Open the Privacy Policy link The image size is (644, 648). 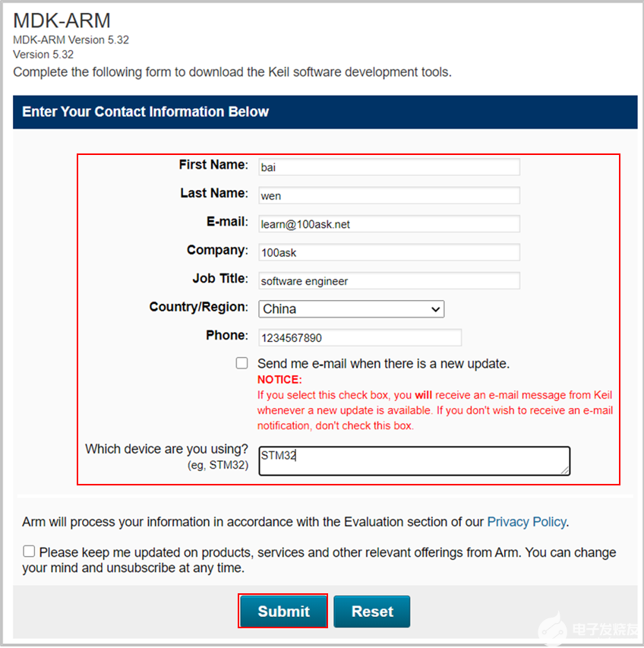pyautogui.click(x=526, y=522)
